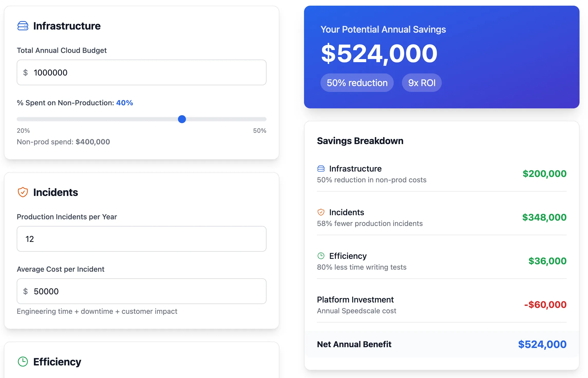Click the 9x ROI badge
The width and height of the screenshot is (588, 378).
tap(421, 83)
